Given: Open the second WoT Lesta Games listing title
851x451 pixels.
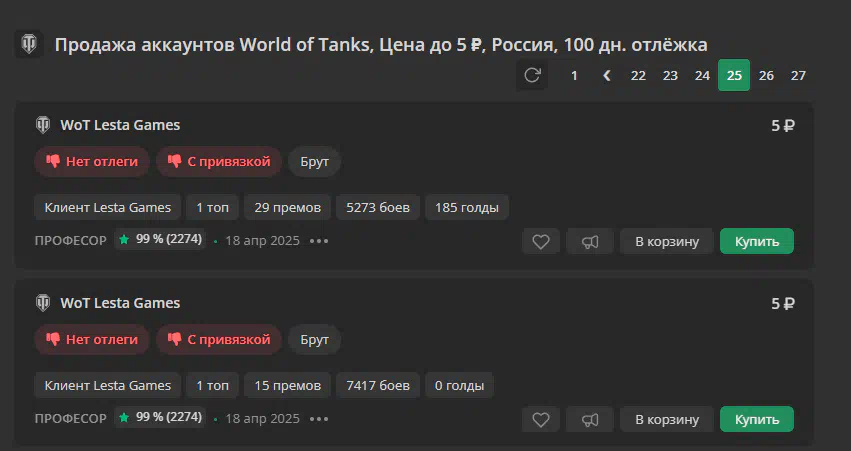Looking at the screenshot, I should [120, 303].
